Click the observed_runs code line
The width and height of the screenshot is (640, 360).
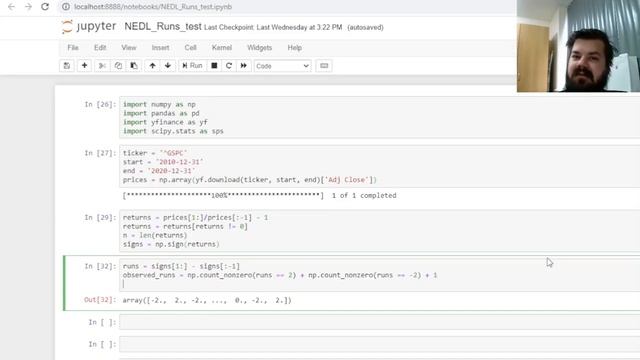[x=280, y=275]
